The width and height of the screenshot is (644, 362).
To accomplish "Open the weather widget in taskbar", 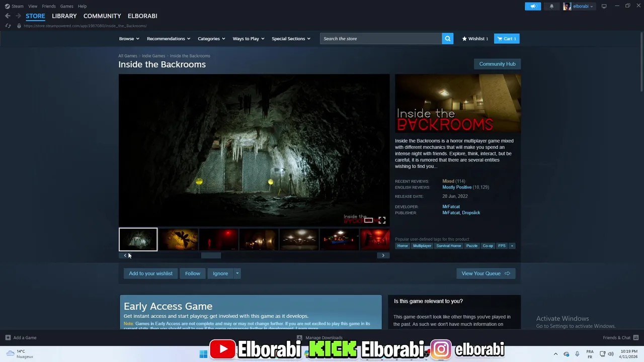I will [20, 354].
